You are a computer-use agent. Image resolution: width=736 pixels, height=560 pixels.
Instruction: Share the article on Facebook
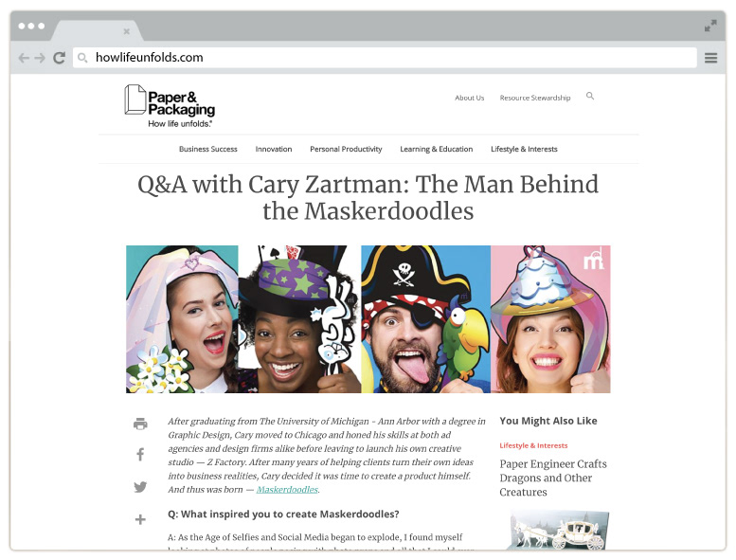tap(140, 454)
